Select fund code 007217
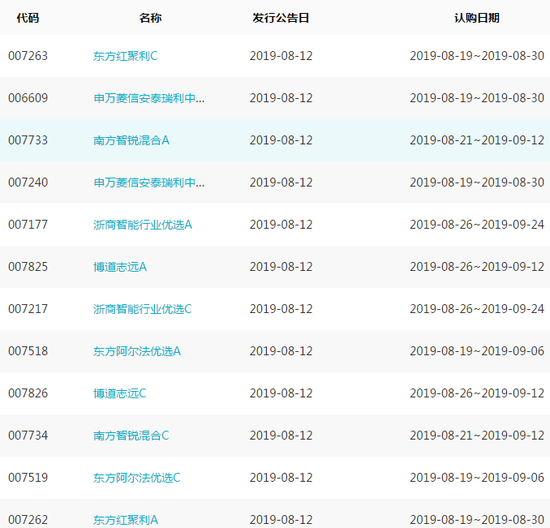 coord(28,309)
